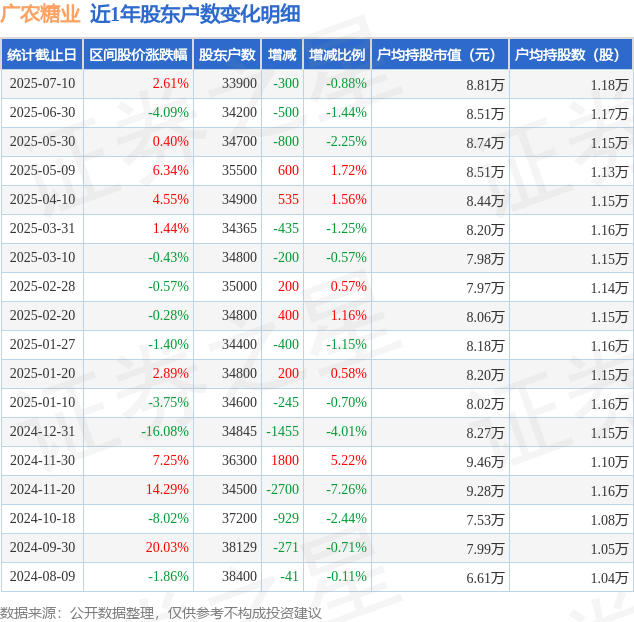
Task: Click shareholder count 36300
Action: point(239,460)
